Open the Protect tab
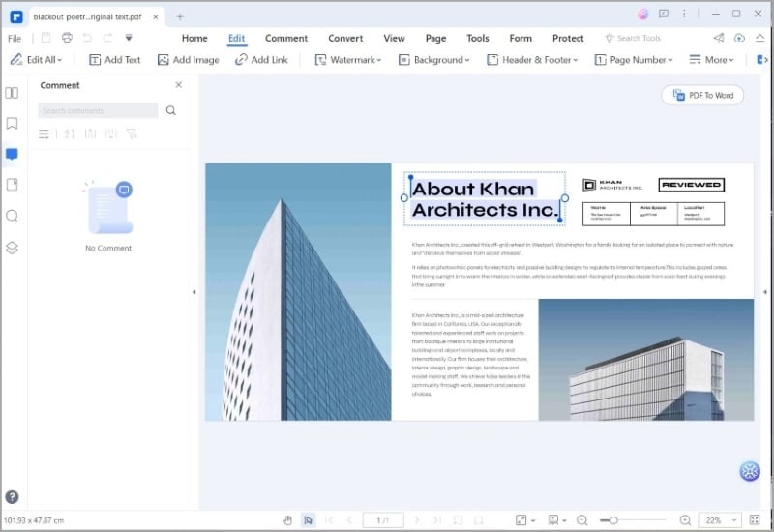 (568, 38)
